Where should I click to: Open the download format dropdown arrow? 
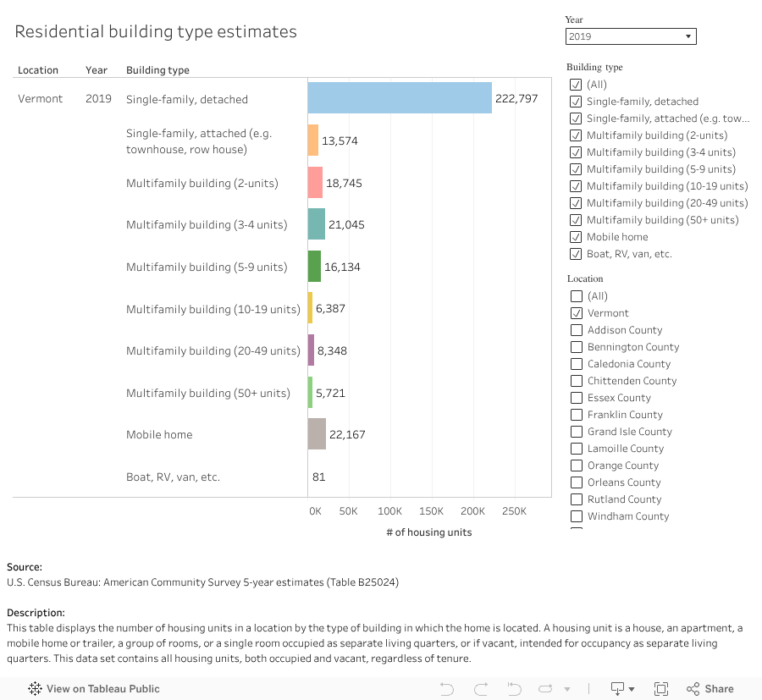point(631,688)
